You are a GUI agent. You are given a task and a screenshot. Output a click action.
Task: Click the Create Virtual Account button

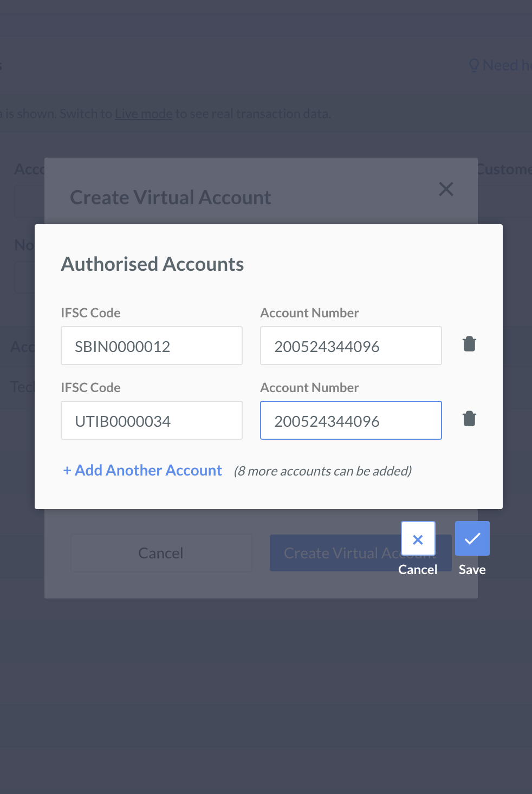click(360, 553)
